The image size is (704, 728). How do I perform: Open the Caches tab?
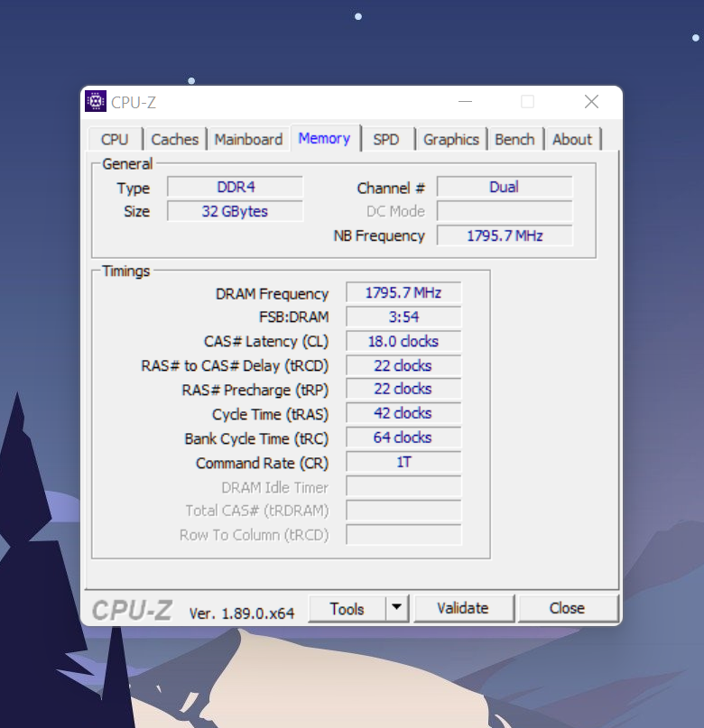174,139
